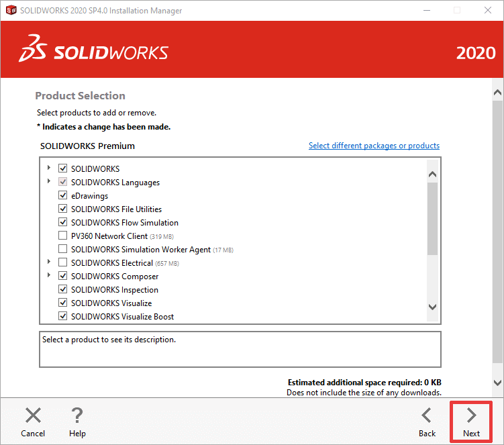This screenshot has width=504, height=445.
Task: Select SOLIDWORKS Composer label
Action: [115, 277]
